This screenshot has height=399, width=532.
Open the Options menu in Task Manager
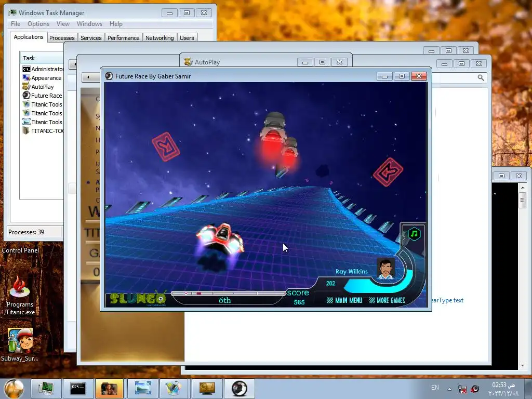coord(38,24)
